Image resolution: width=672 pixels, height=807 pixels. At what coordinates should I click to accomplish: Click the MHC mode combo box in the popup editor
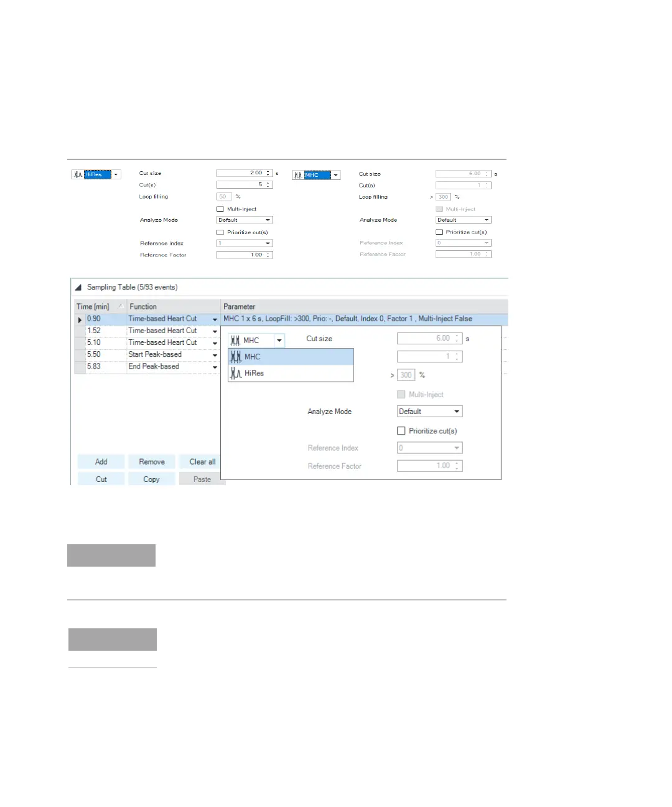(257, 341)
